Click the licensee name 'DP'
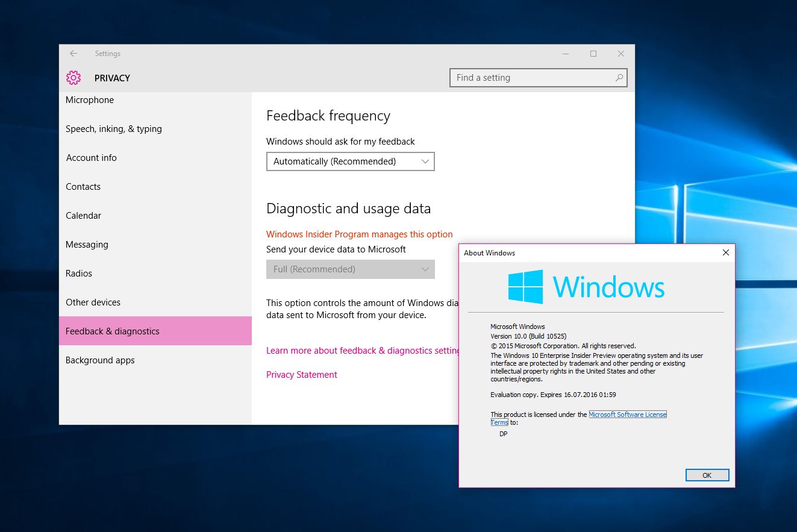This screenshot has width=797, height=532. tap(504, 434)
